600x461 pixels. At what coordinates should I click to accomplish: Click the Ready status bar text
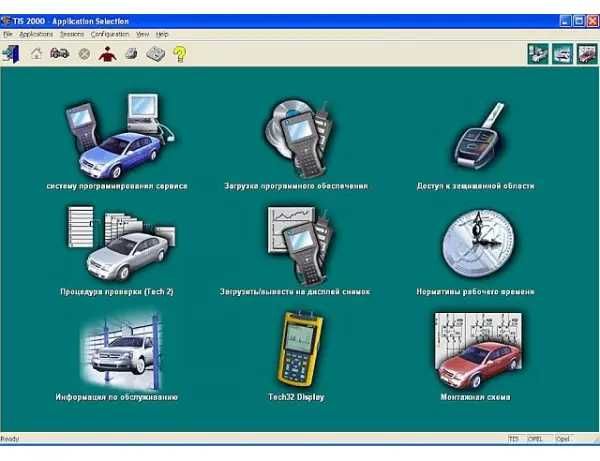click(10, 439)
